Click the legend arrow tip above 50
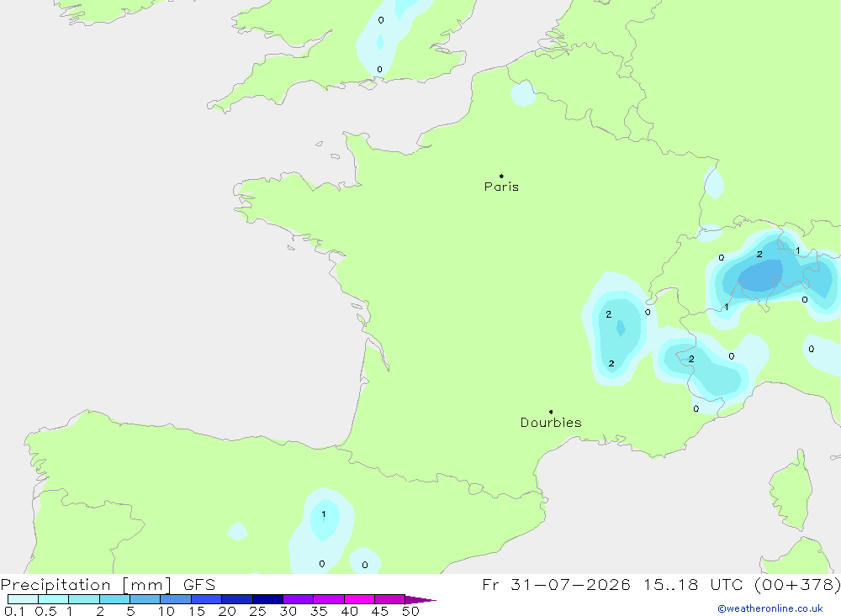Image resolution: width=841 pixels, height=616 pixels. click(420, 599)
